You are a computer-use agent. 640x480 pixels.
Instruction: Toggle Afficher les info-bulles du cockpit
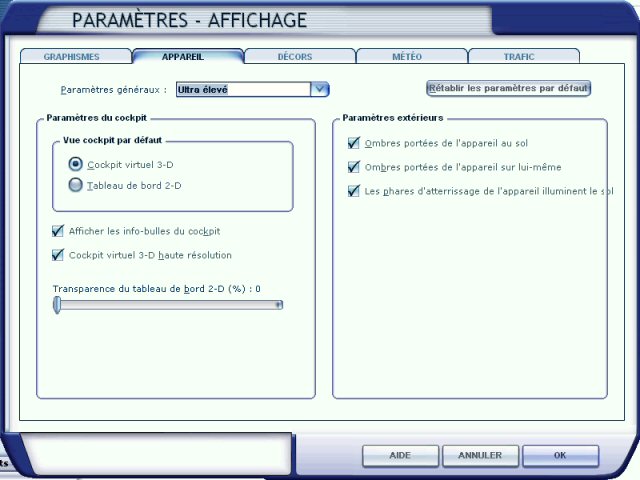[x=58, y=231]
